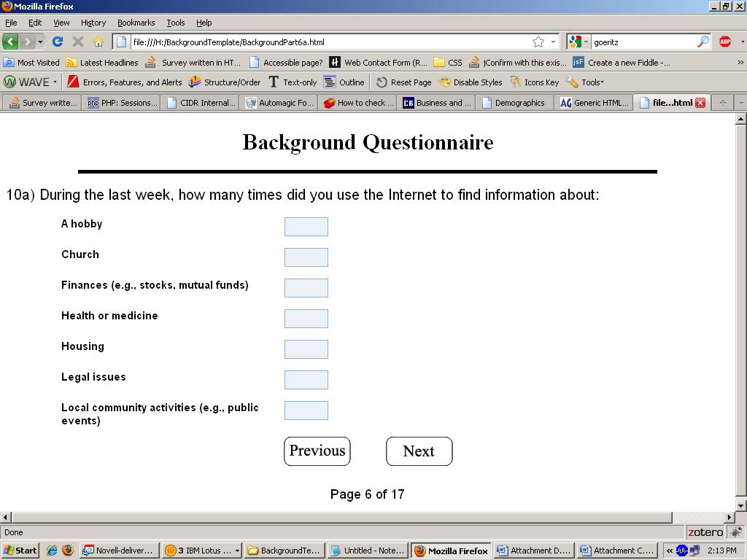Show Errors, Features, and Alerts
Image resolution: width=747 pixels, height=560 pixels.
[x=124, y=82]
